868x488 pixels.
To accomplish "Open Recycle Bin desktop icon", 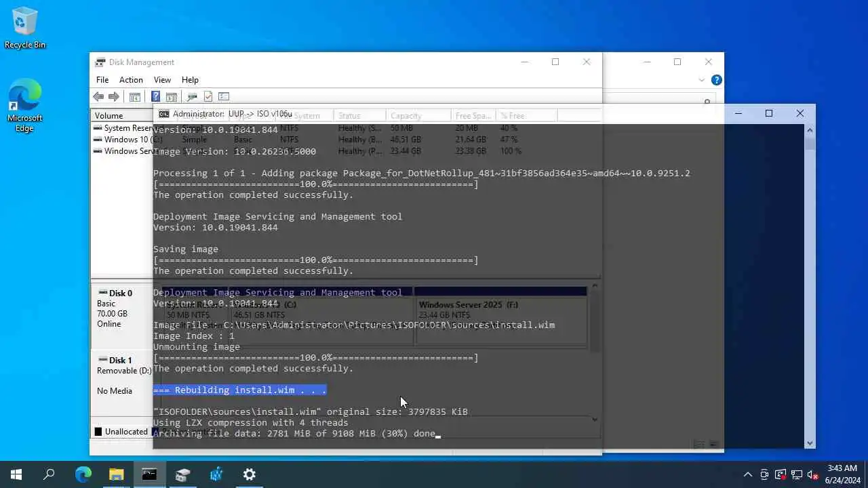I will click(x=25, y=28).
